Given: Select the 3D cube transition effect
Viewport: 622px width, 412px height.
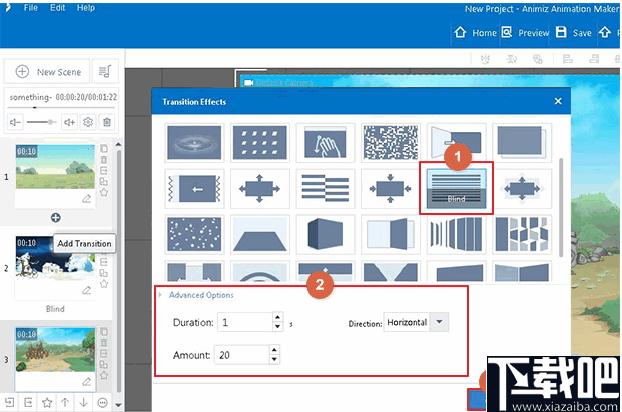Looking at the screenshot, I should (325, 234).
